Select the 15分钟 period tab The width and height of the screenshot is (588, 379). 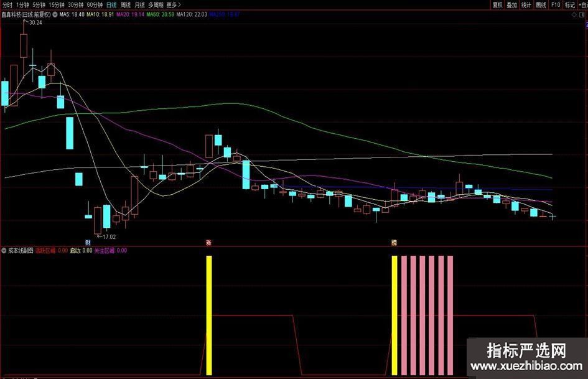pyautogui.click(x=56, y=5)
